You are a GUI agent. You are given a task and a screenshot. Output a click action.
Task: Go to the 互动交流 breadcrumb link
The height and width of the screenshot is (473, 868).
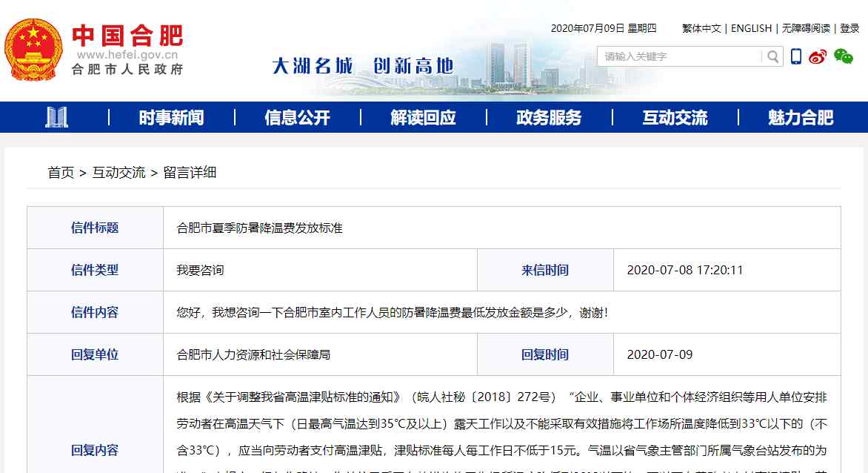coord(118,172)
